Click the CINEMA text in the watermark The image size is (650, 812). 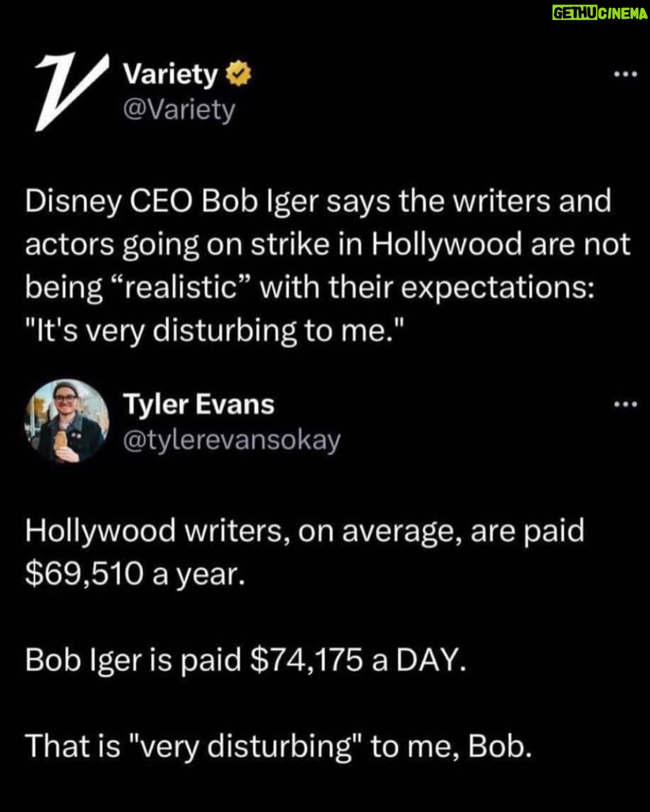point(623,13)
